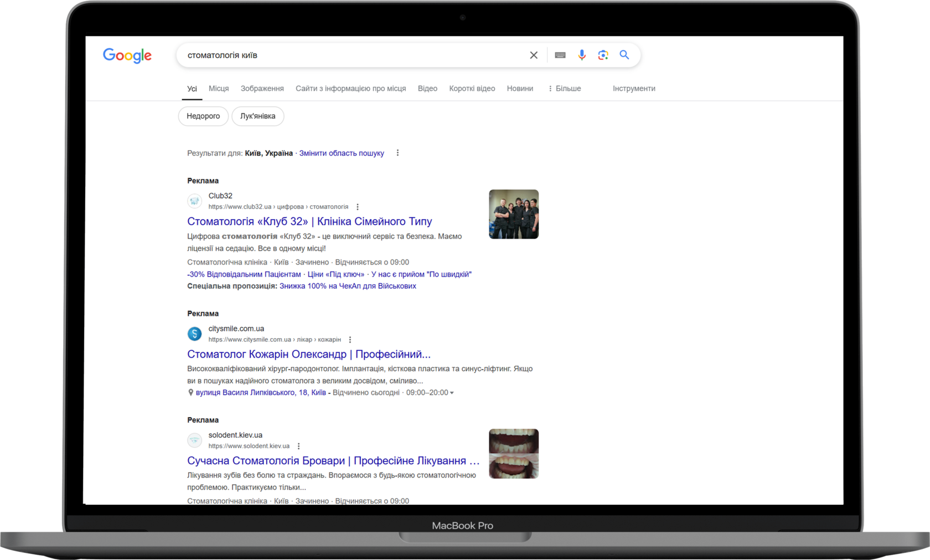Open Ціни «Під ключ» sitelink
This screenshot has width=930, height=560.
tap(336, 274)
